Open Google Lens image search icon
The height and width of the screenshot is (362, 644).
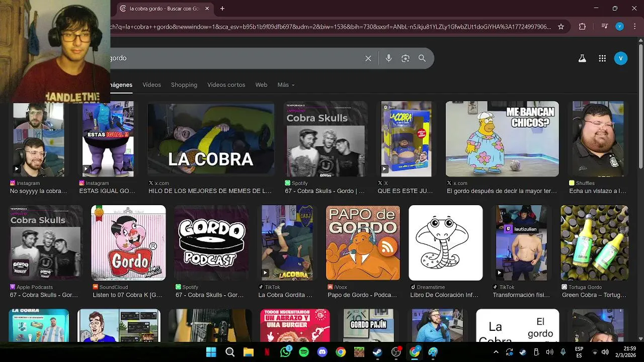click(406, 58)
